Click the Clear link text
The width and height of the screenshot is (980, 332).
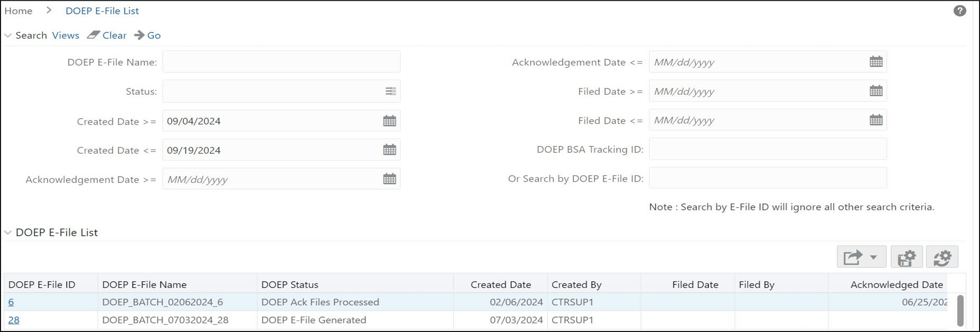pos(114,35)
